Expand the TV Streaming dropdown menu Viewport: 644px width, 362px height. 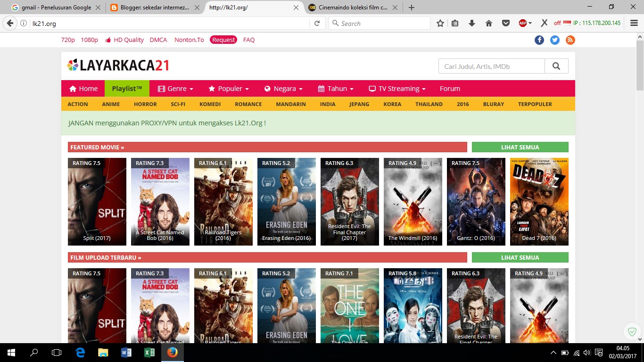[397, 89]
